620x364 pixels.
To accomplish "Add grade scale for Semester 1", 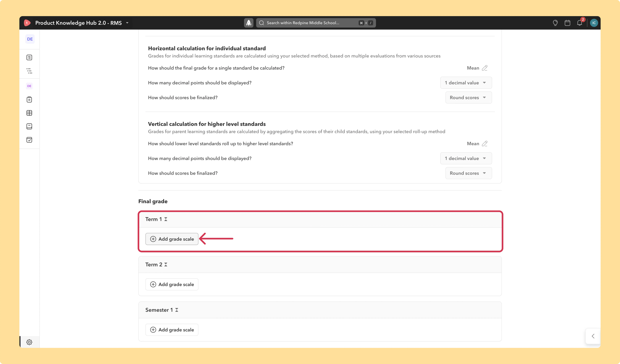I will tap(172, 330).
